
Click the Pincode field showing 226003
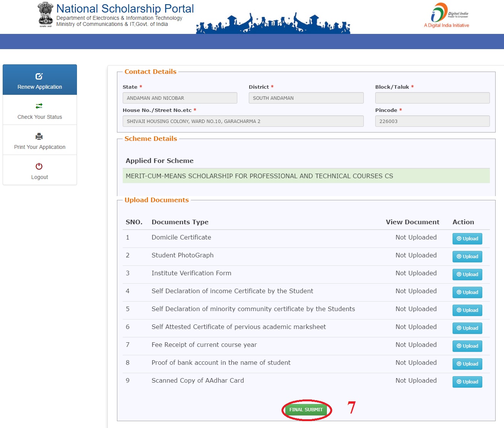pyautogui.click(x=432, y=121)
